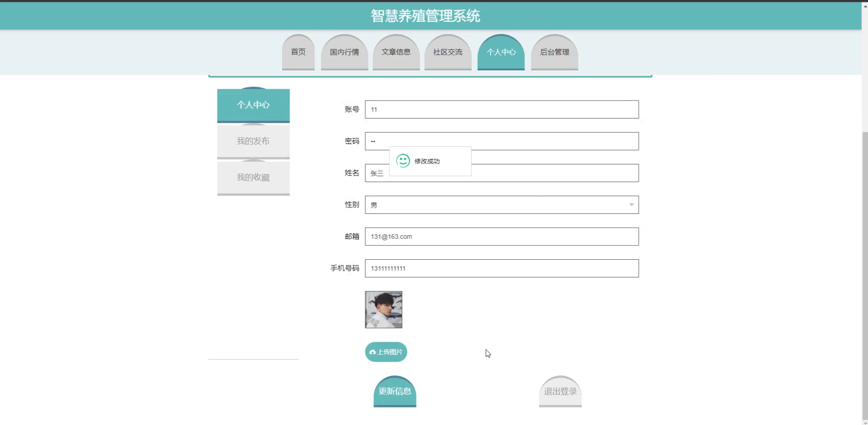Screen dimensions: 868x425
Task: Click the page vertical scrollbar thumb
Action: pos(865,275)
